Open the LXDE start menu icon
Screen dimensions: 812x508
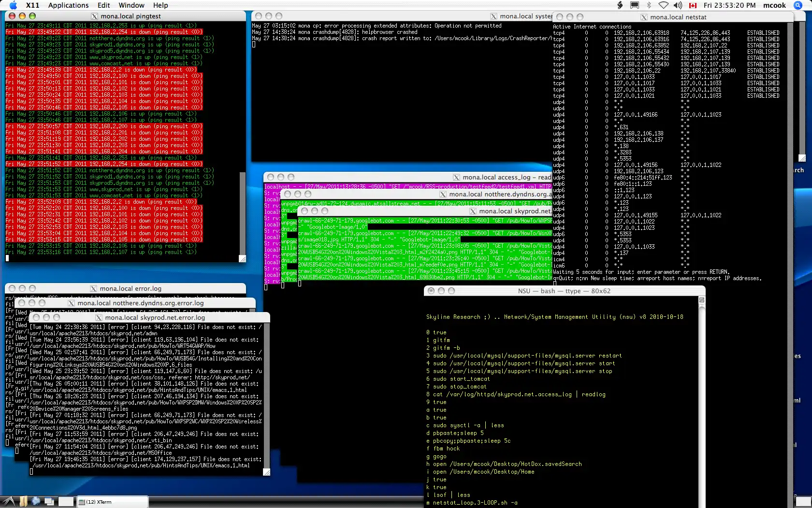[9, 502]
